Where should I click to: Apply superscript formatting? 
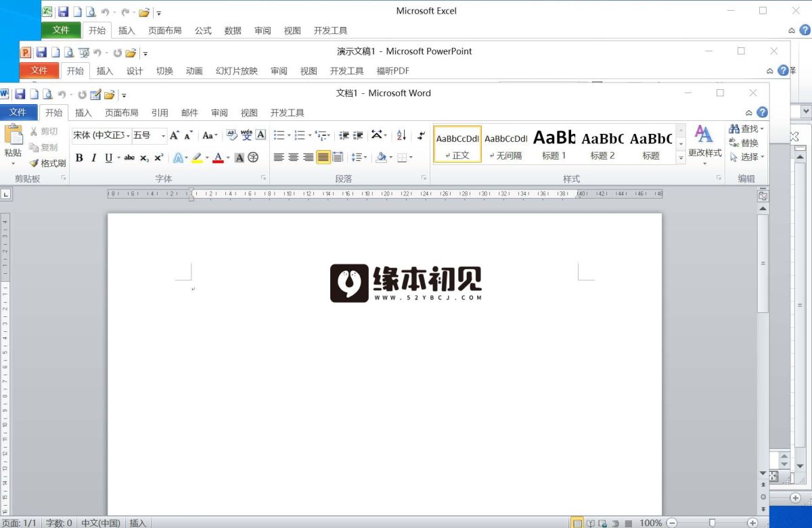(158, 158)
